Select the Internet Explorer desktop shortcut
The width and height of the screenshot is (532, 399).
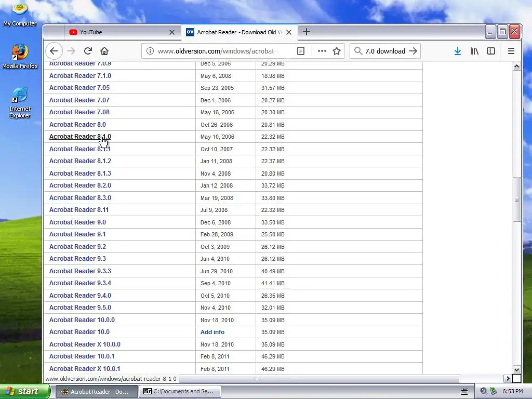coord(20,103)
